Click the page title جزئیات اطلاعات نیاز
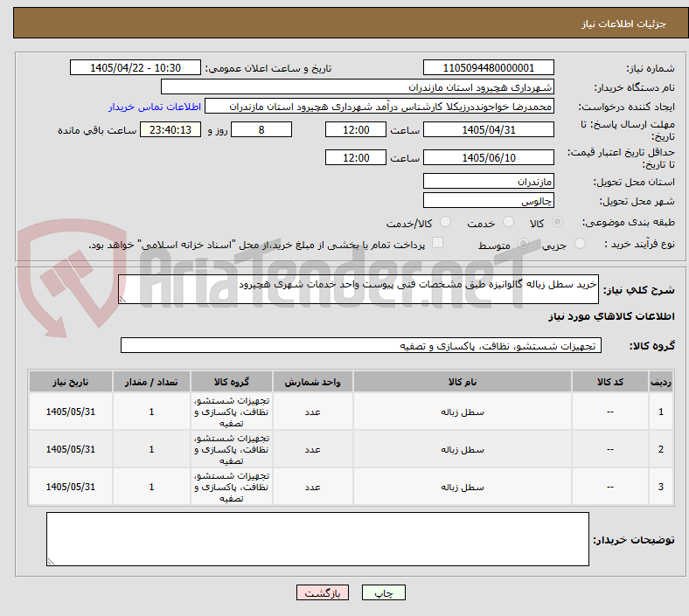The image size is (689, 616). 624,24
